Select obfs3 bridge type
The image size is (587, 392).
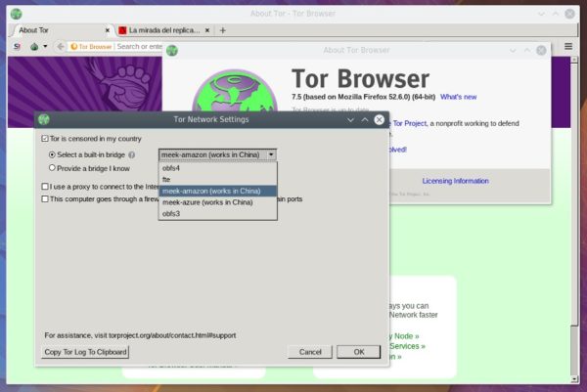(171, 213)
